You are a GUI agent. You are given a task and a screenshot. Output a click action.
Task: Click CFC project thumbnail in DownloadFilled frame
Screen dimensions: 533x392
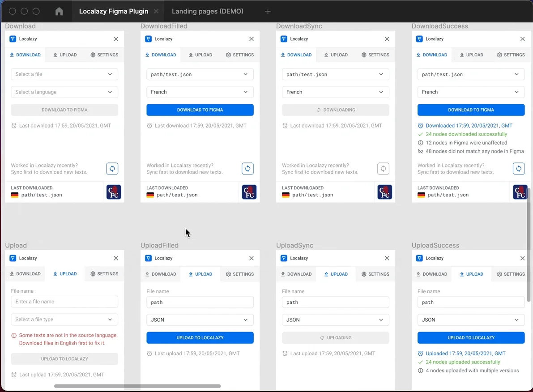pos(249,192)
